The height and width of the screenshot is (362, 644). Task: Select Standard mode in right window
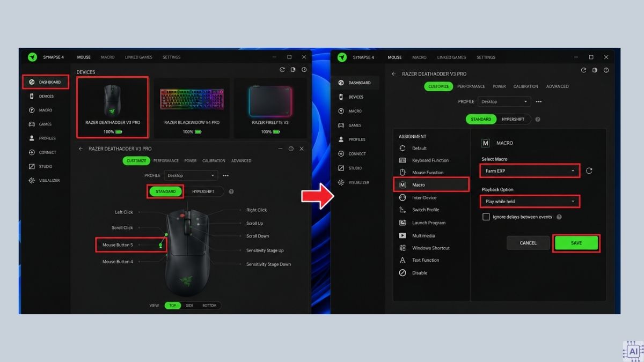click(481, 120)
